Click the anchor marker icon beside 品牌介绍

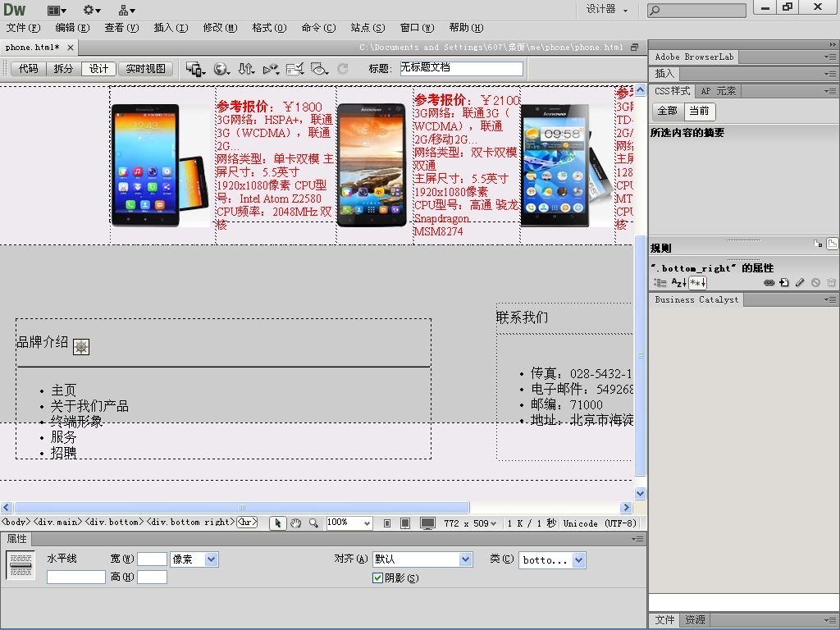[x=81, y=347]
